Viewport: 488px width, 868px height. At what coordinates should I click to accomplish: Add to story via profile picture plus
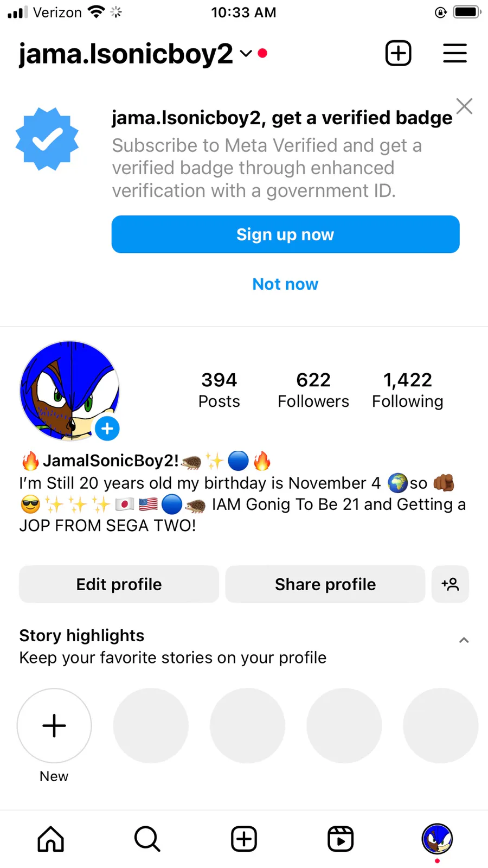pyautogui.click(x=107, y=429)
